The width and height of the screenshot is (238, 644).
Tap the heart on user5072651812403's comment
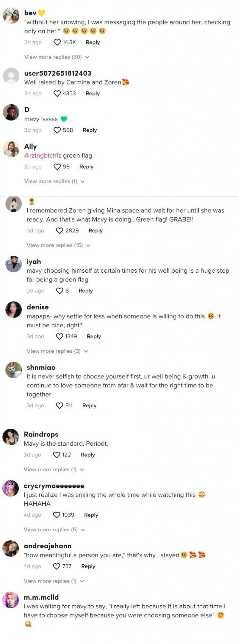(x=57, y=94)
